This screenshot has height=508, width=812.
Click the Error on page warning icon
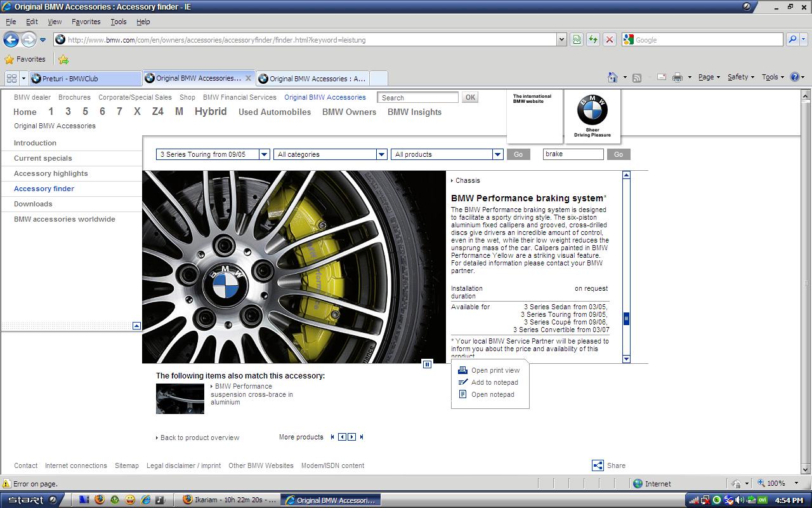tap(7, 484)
